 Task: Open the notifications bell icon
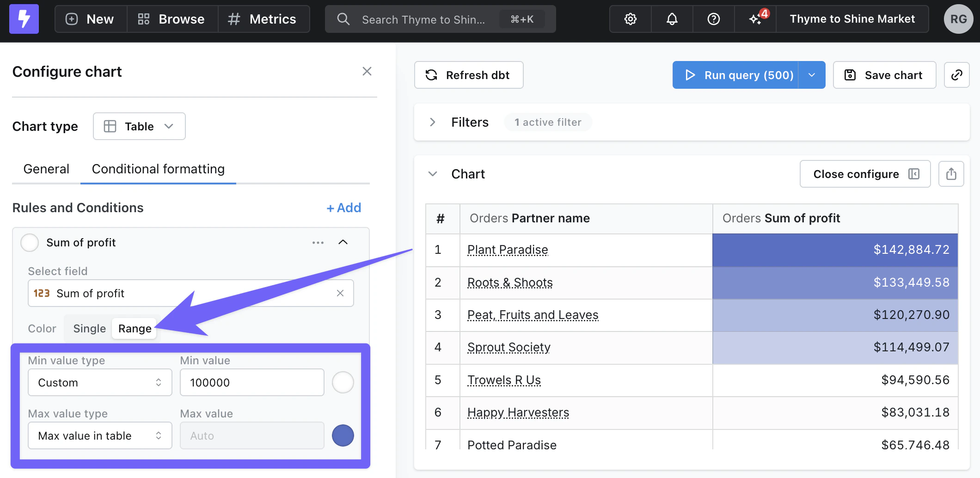coord(672,19)
